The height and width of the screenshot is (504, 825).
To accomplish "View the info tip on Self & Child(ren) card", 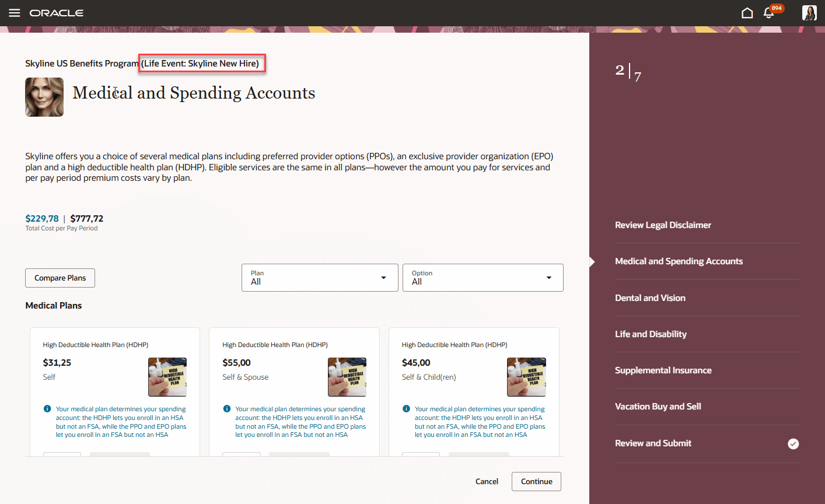I will (x=406, y=408).
